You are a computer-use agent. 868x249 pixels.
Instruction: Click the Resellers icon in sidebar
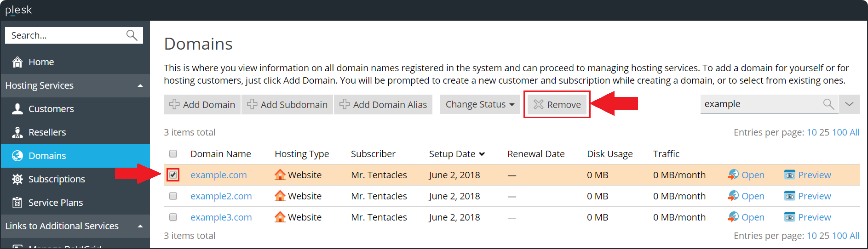[x=17, y=132]
